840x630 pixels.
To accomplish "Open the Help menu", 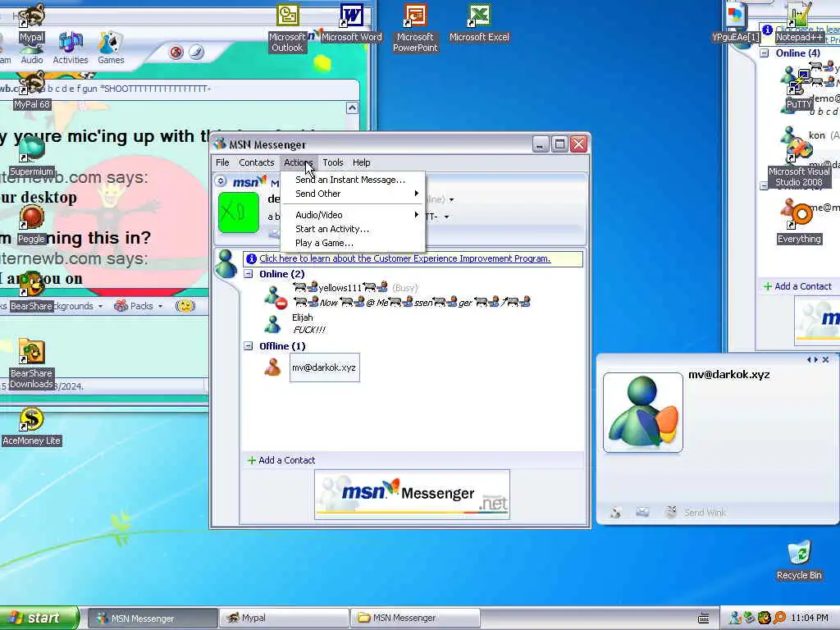I will click(361, 162).
